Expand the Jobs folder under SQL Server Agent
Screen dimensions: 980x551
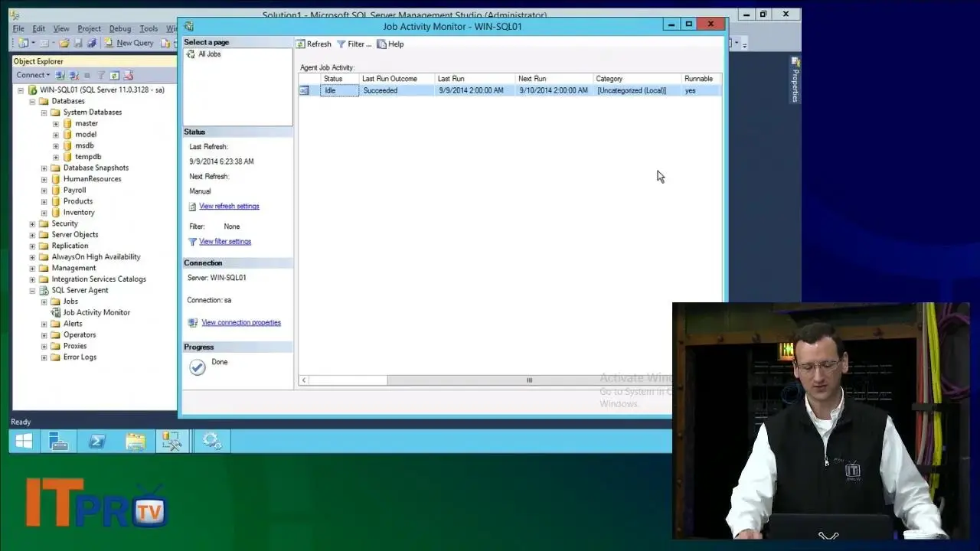[44, 302]
